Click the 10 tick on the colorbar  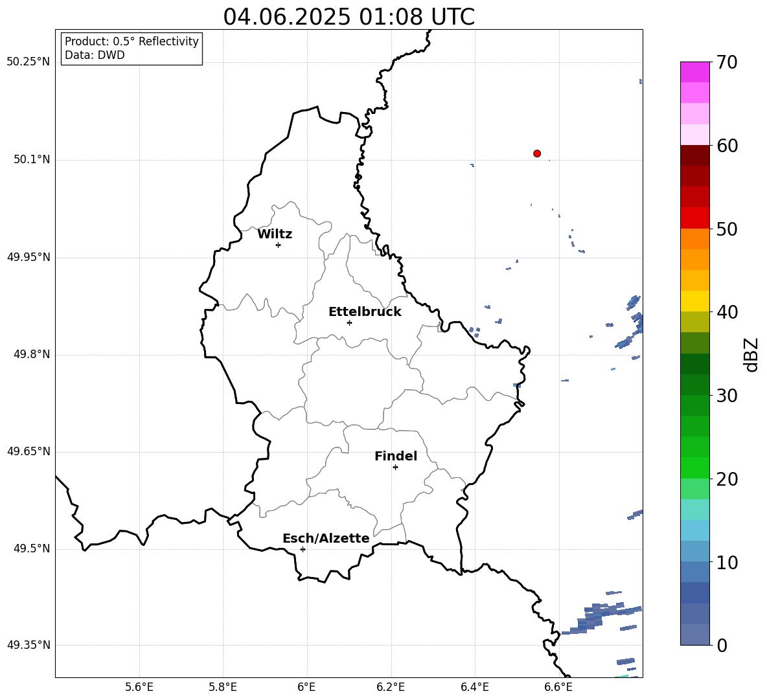coord(727,562)
